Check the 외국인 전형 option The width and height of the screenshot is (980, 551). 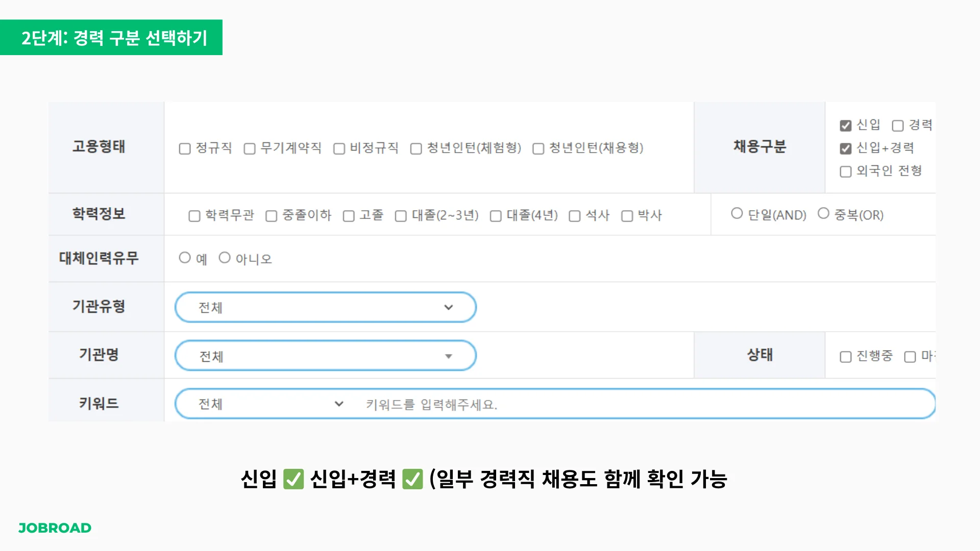point(845,171)
